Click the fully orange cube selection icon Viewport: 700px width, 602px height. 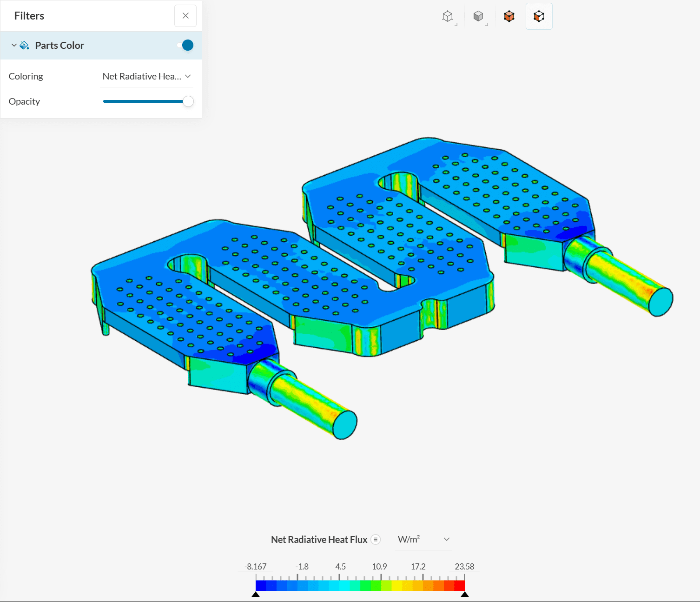coord(509,17)
